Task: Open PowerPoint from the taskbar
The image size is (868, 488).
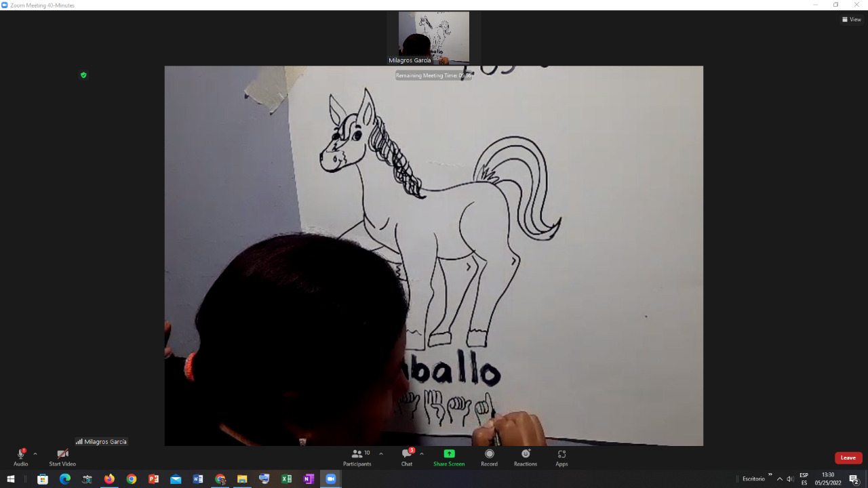Action: 153,479
